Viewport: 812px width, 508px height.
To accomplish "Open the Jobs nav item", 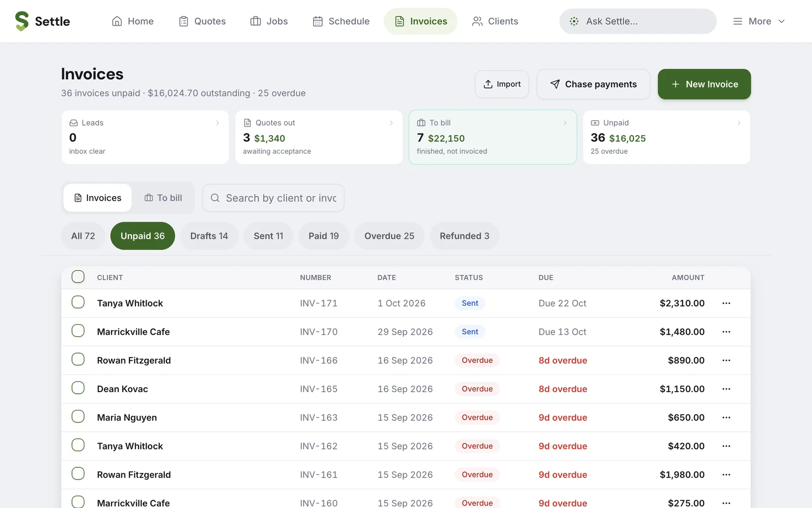I will [x=269, y=21].
